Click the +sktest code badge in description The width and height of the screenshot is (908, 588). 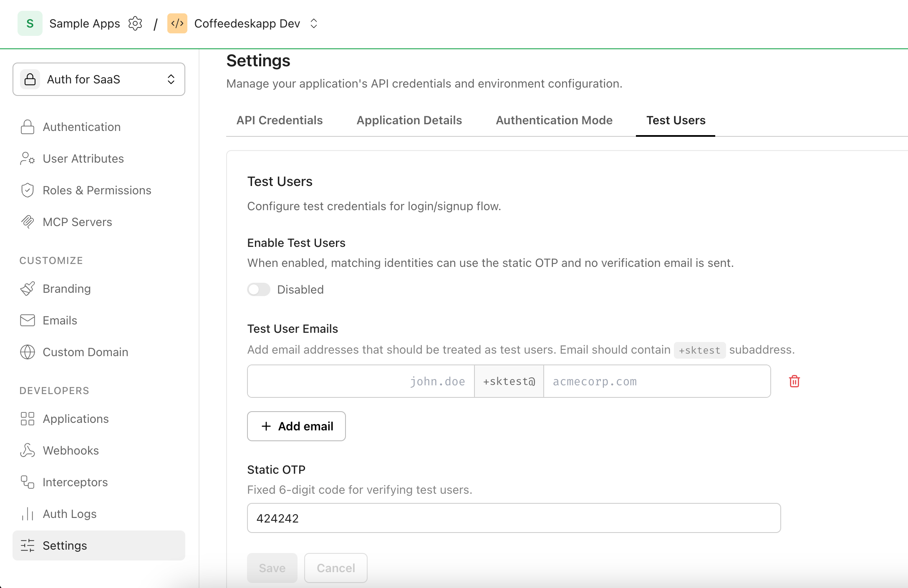700,350
